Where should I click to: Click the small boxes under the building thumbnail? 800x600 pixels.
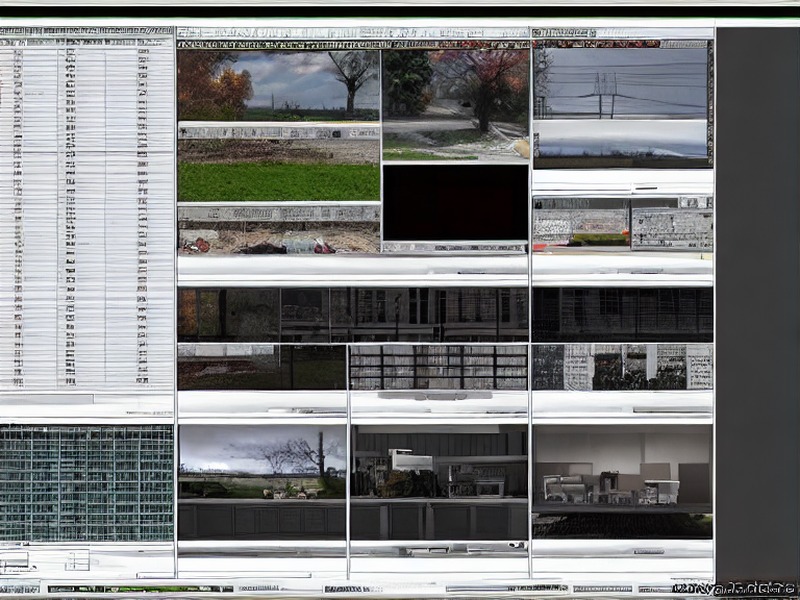[x=46, y=560]
